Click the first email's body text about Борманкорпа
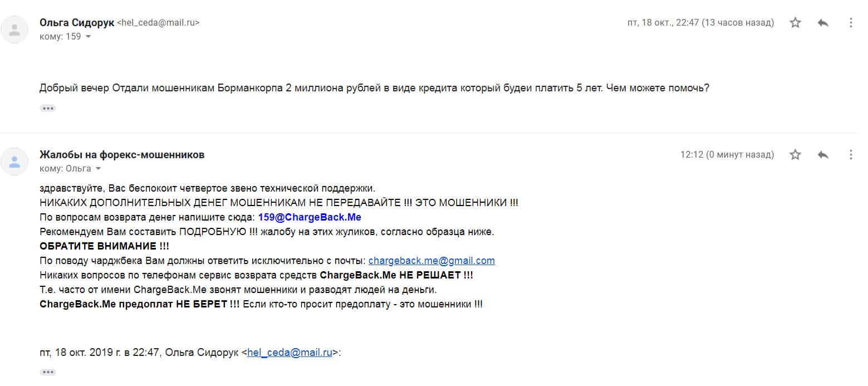Image resolution: width=868 pixels, height=386 pixels. pyautogui.click(x=374, y=88)
